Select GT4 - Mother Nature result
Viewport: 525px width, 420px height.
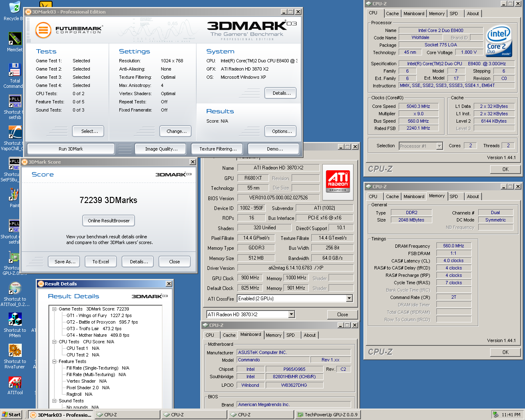(98, 335)
